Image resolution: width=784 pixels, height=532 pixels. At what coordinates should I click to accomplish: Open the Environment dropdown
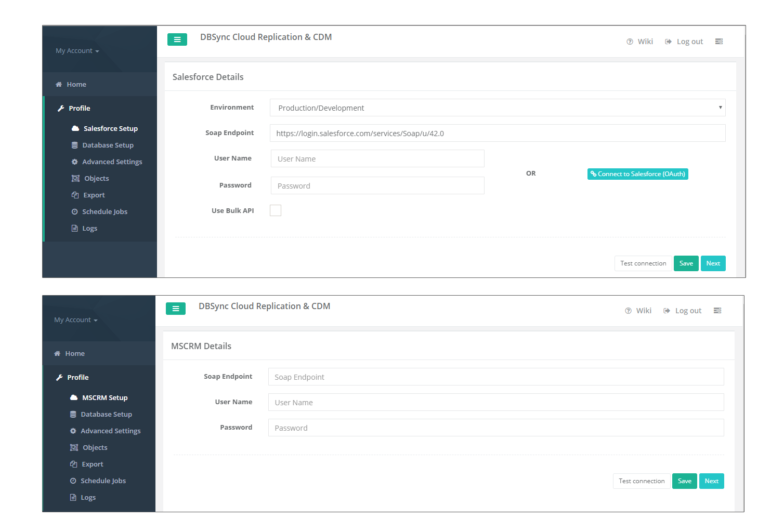click(x=497, y=108)
